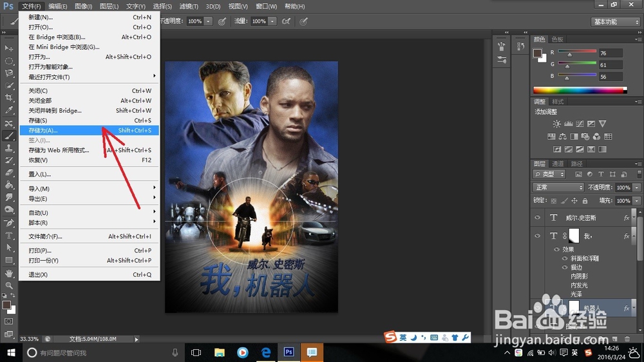Image resolution: width=644 pixels, height=362 pixels.
Task: Open the 基本功能 workspace dropdown
Action: point(615,22)
